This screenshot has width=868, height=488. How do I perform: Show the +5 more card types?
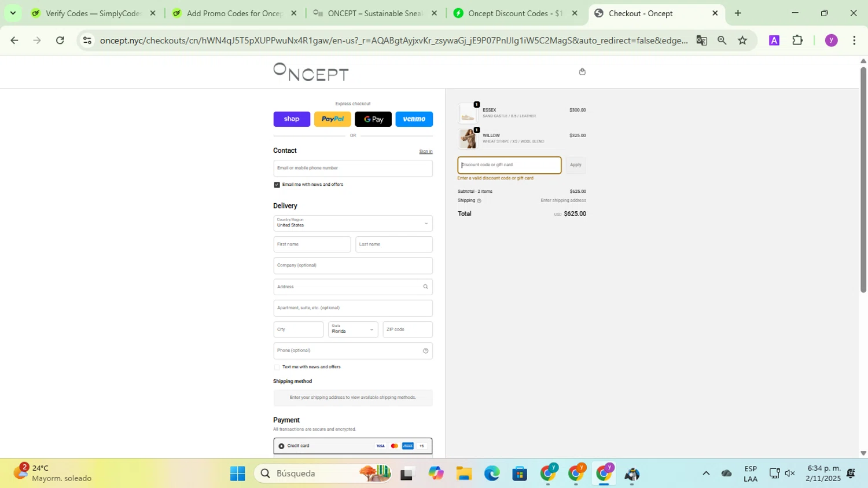point(422,446)
